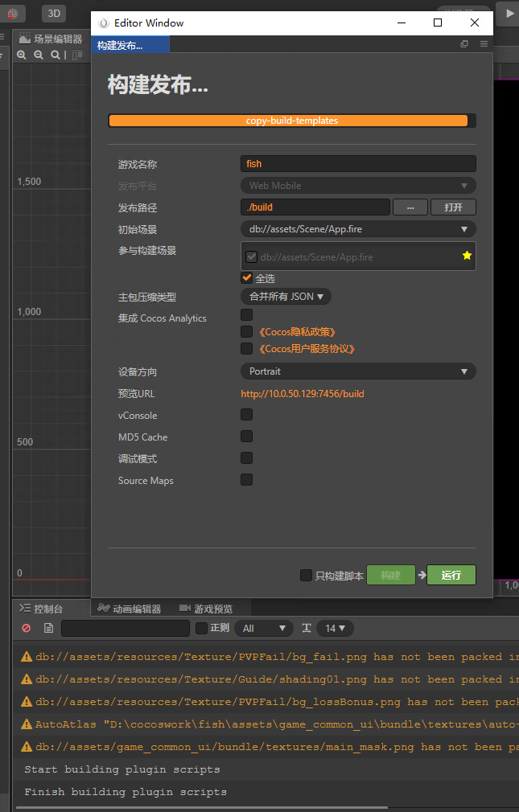Pop out the build panel window
The image size is (519, 812).
point(464,44)
